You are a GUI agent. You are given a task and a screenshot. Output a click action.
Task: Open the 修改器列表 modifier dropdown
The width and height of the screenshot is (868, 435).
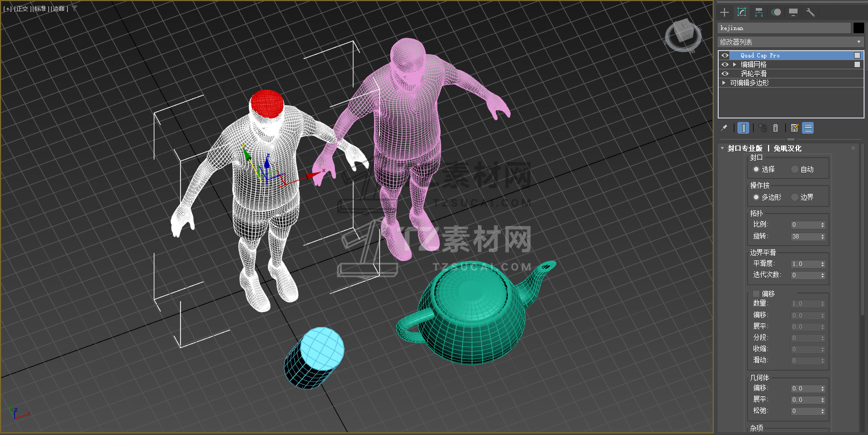pyautogui.click(x=791, y=42)
